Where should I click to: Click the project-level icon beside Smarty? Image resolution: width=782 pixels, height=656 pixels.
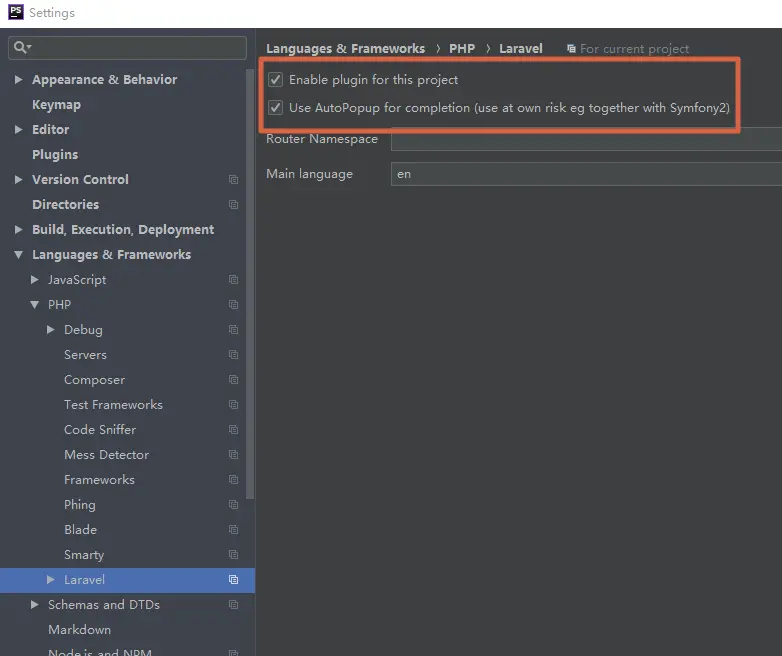click(233, 555)
